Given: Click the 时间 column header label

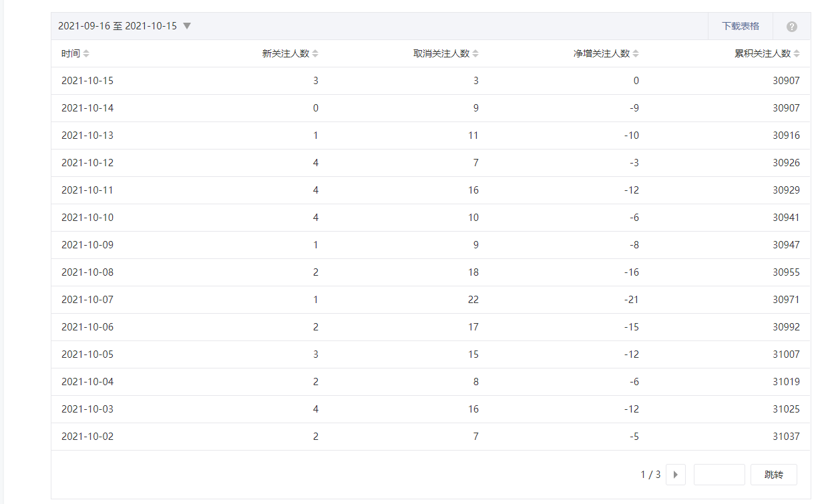Looking at the screenshot, I should coord(70,54).
